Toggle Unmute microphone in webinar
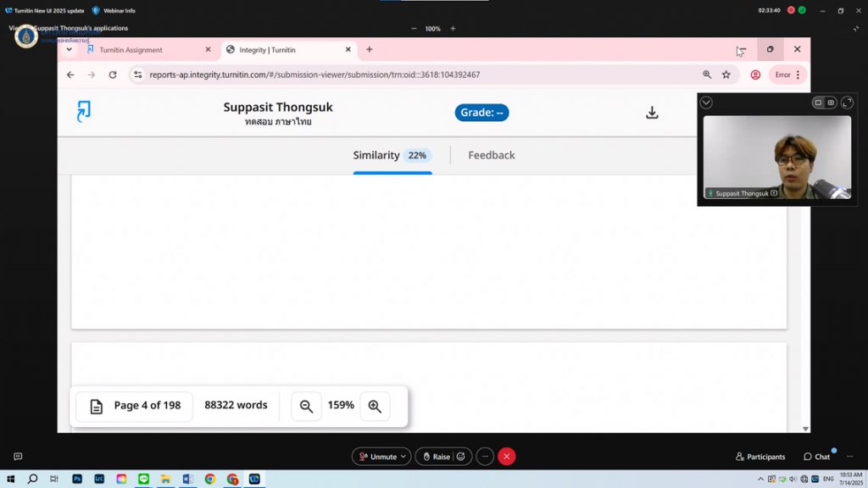Image resolution: width=868 pixels, height=488 pixels. click(377, 457)
